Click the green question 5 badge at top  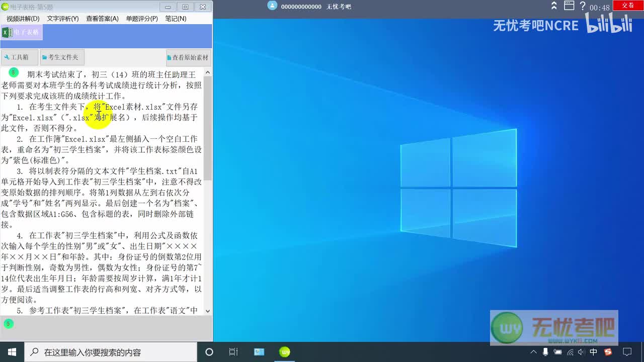click(14, 72)
